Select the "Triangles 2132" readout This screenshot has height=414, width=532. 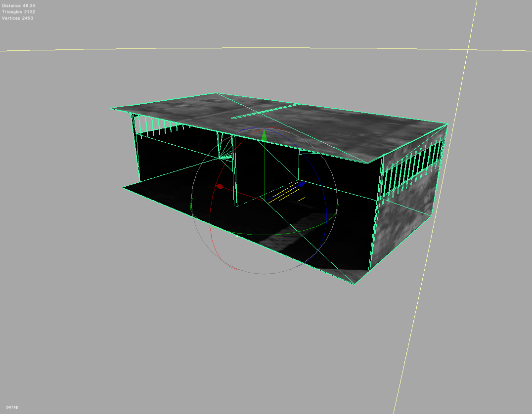[x=19, y=12]
